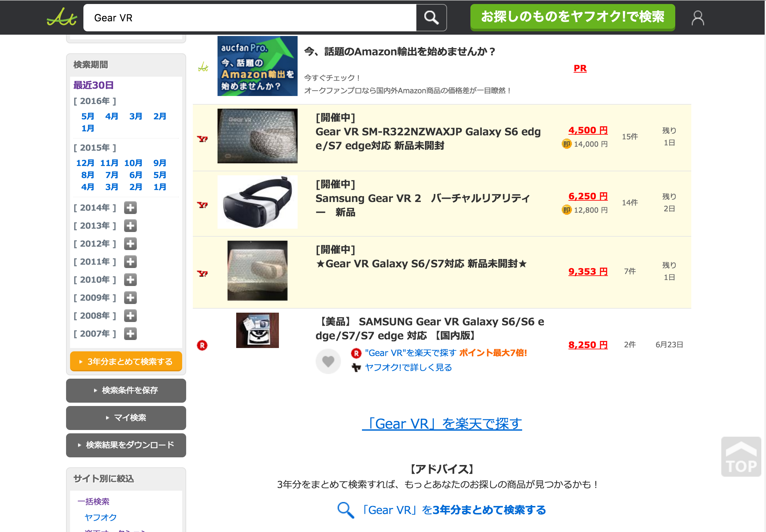Select 2016年 5月 period
Viewport: 766px width, 532px height.
click(88, 116)
